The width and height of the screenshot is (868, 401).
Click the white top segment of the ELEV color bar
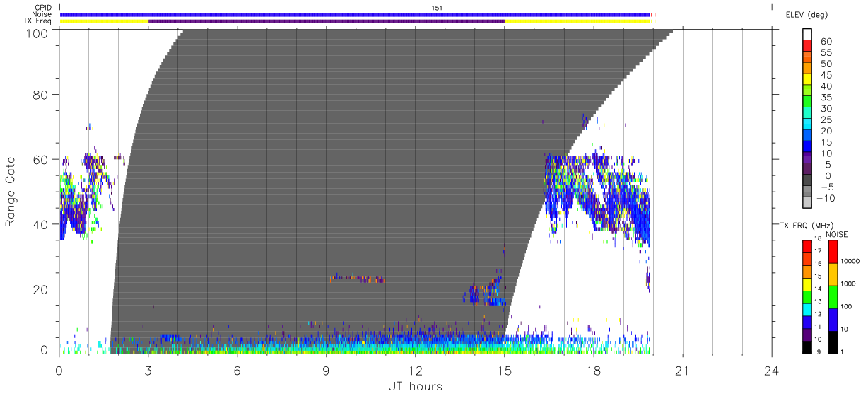pos(808,35)
